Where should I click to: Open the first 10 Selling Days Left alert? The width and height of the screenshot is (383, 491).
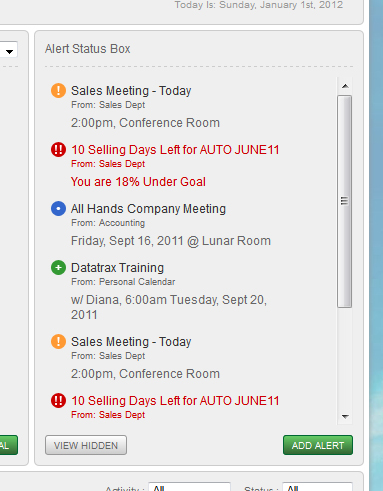pyautogui.click(x=175, y=150)
